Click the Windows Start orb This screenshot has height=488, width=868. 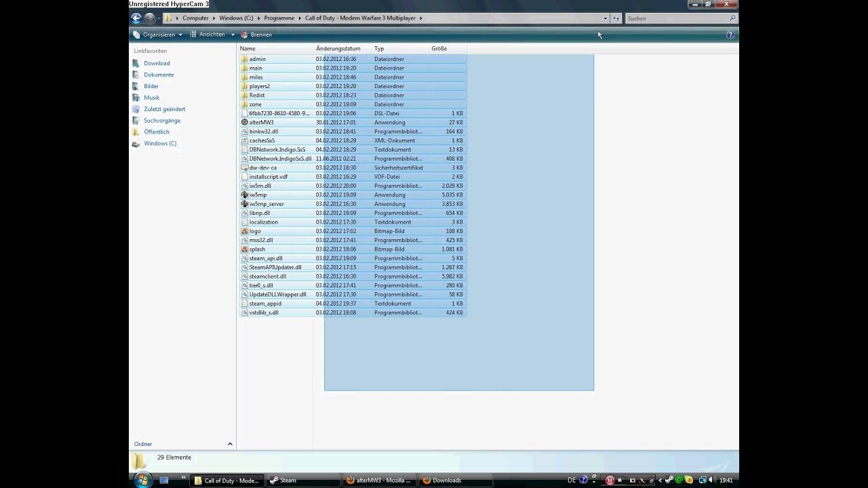tap(142, 480)
